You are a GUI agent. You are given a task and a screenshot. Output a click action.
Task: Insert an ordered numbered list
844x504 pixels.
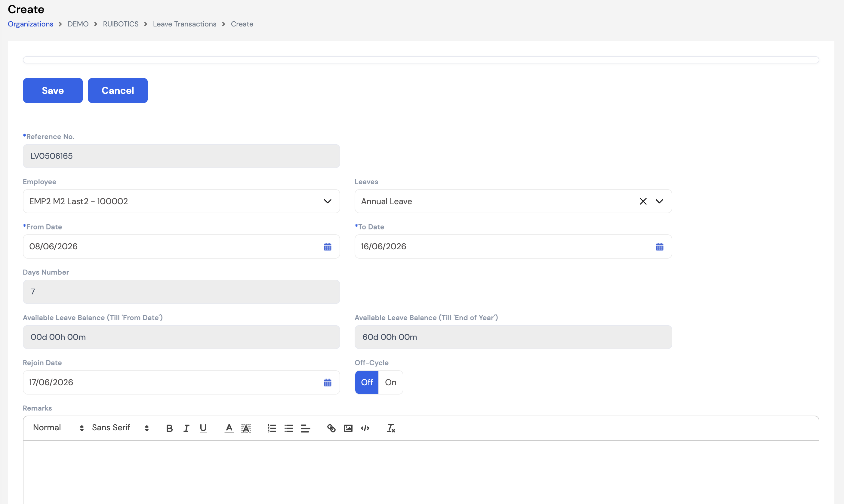pyautogui.click(x=272, y=428)
